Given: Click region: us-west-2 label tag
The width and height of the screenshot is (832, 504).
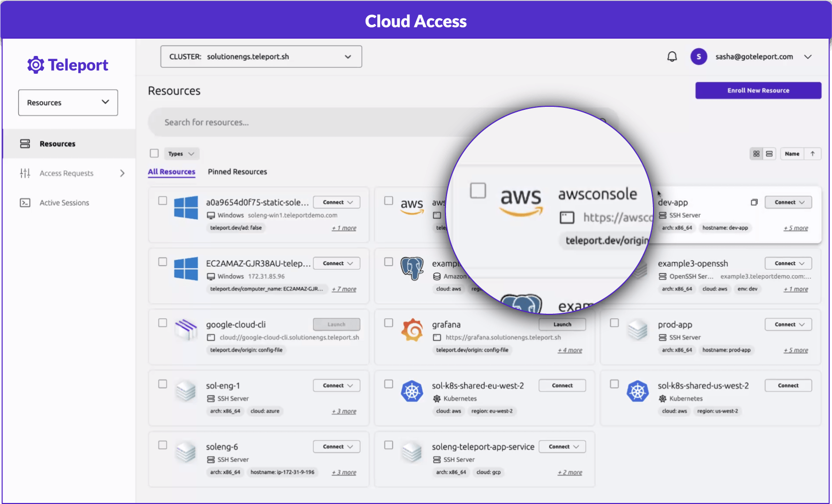Looking at the screenshot, I should [718, 411].
